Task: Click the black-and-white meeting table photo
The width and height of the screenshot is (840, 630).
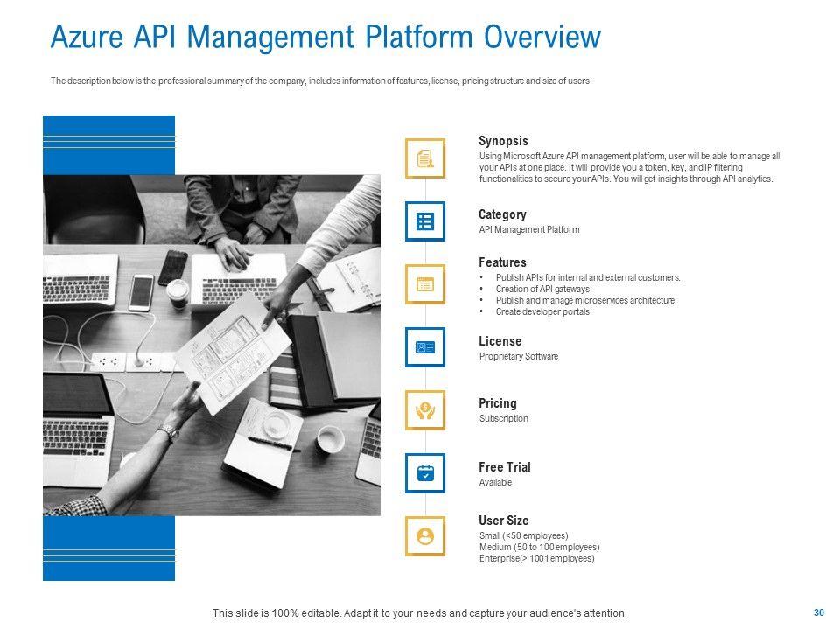Action: [x=212, y=345]
